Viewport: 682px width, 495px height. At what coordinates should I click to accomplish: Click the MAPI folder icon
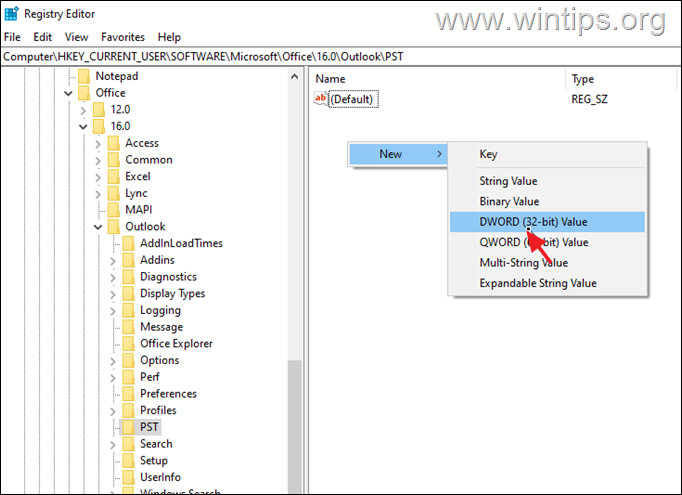(x=114, y=210)
